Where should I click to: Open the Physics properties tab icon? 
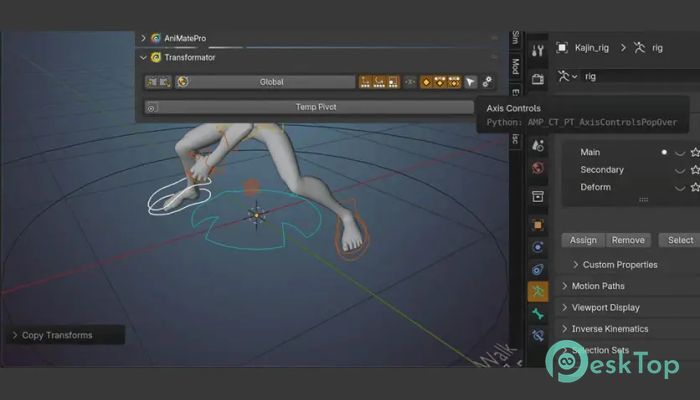coord(538,247)
